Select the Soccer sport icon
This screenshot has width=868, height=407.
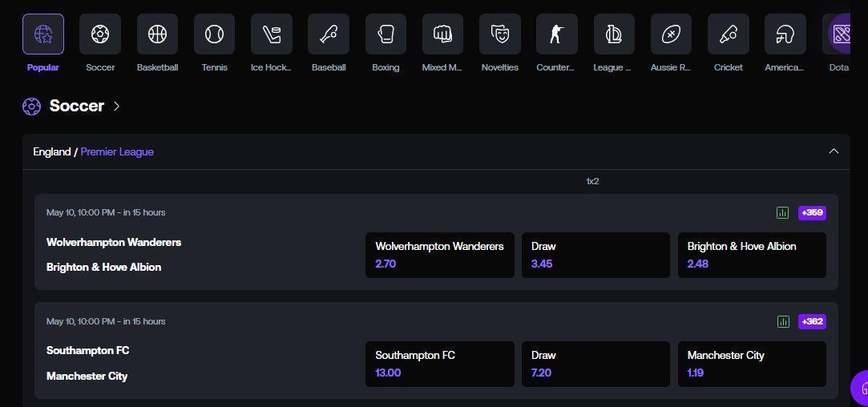[100, 34]
